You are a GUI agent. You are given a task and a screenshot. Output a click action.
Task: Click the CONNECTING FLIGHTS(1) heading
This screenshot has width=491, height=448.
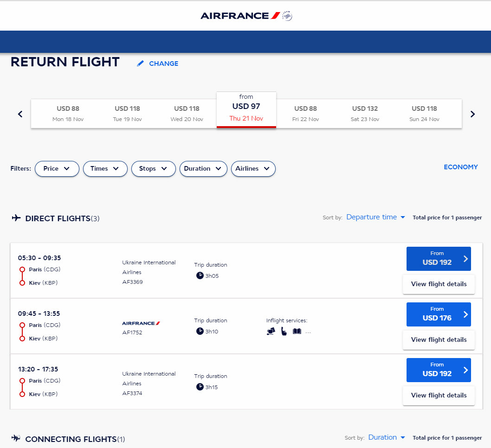[x=75, y=439]
